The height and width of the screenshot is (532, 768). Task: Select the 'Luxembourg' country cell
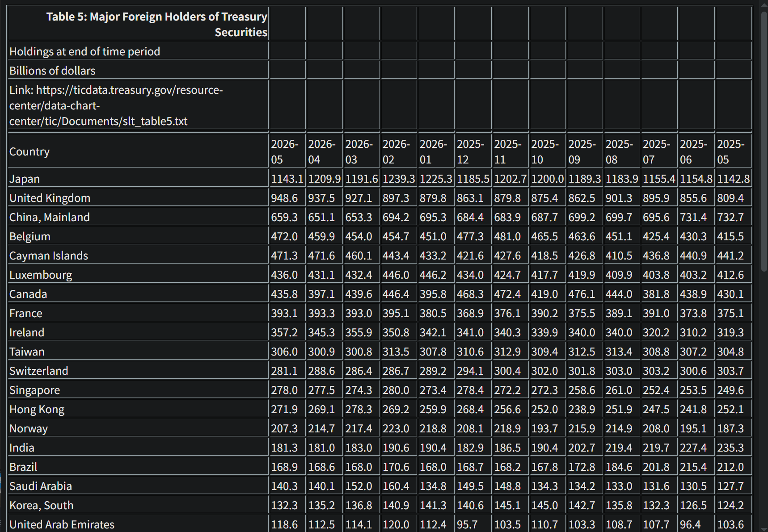coord(138,275)
